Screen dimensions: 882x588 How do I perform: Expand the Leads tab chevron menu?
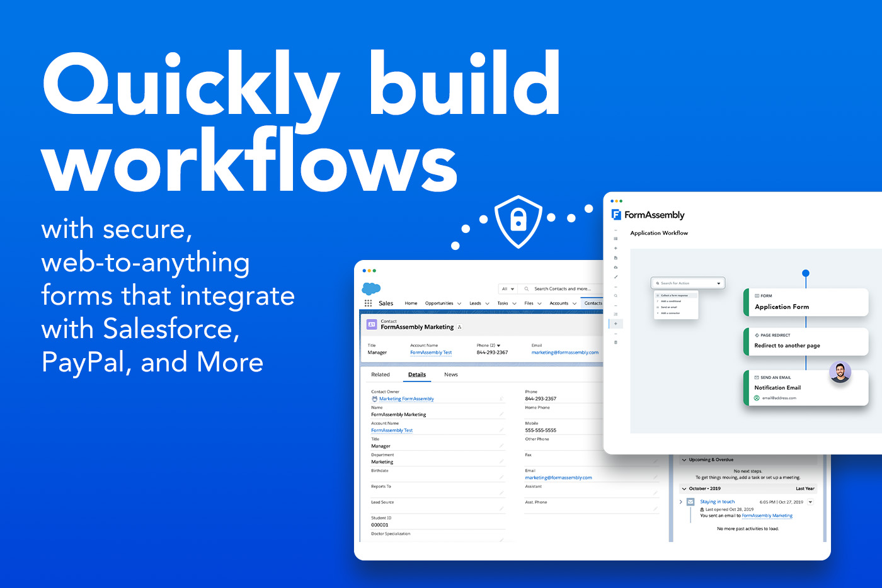[x=487, y=303]
